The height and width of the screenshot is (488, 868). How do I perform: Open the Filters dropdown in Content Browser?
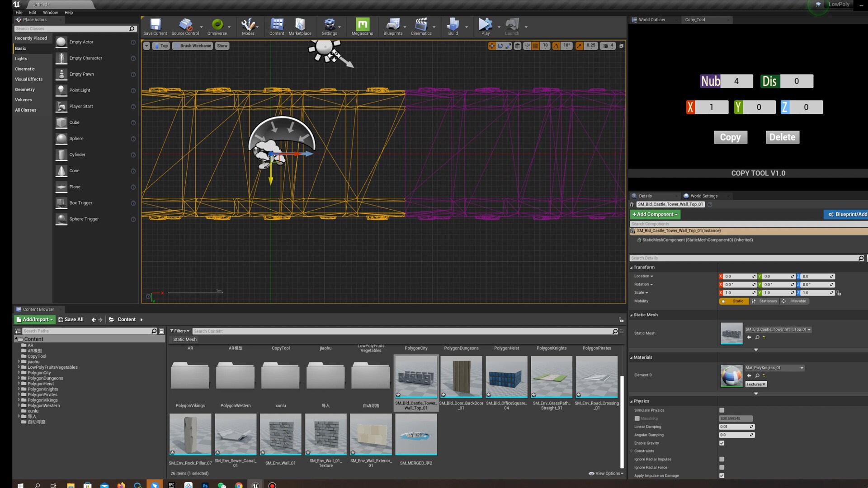179,331
